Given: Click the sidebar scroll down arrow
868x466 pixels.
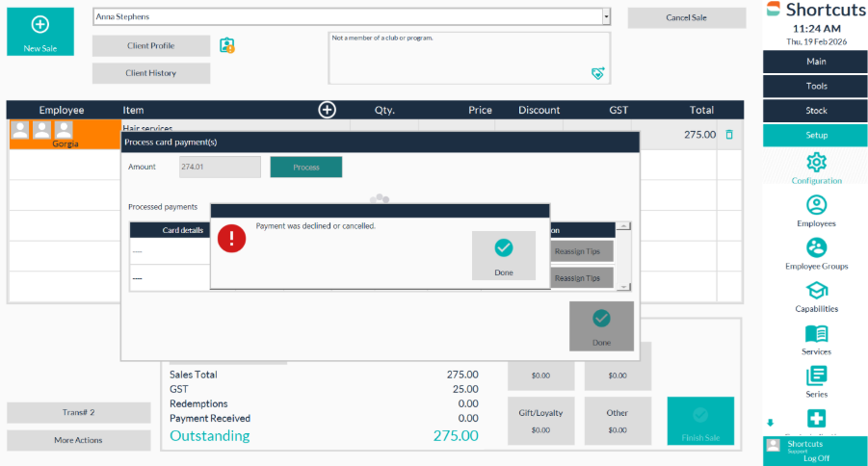Looking at the screenshot, I should point(770,423).
